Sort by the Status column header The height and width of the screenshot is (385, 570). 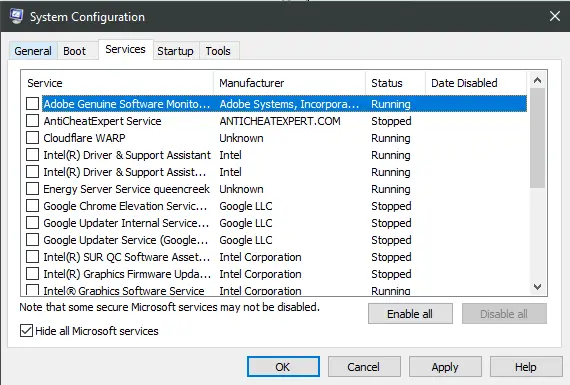coord(395,83)
